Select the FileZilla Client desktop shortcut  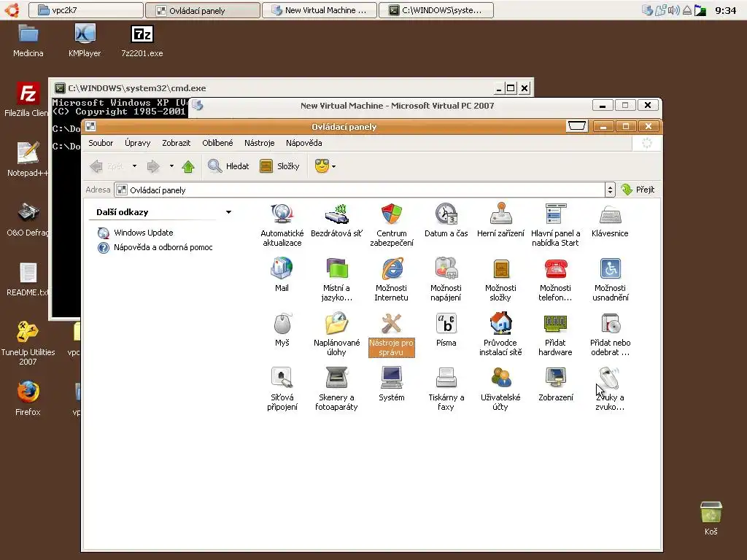click(27, 99)
